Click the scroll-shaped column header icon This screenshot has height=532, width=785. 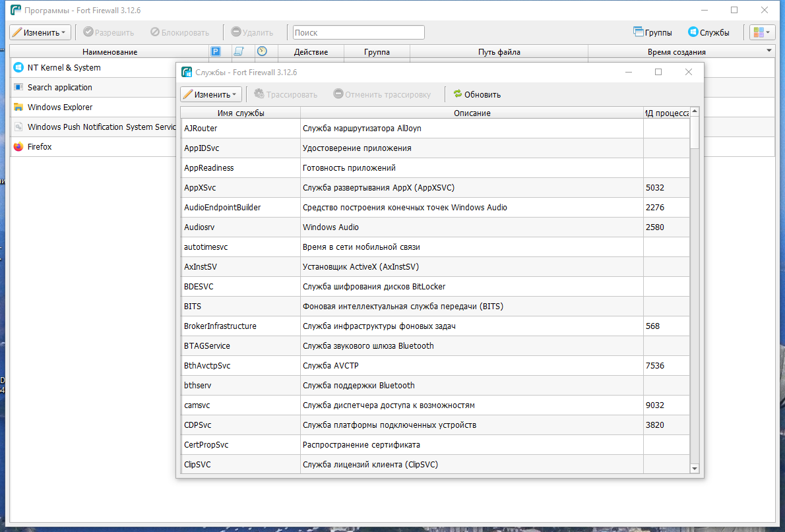pos(239,51)
